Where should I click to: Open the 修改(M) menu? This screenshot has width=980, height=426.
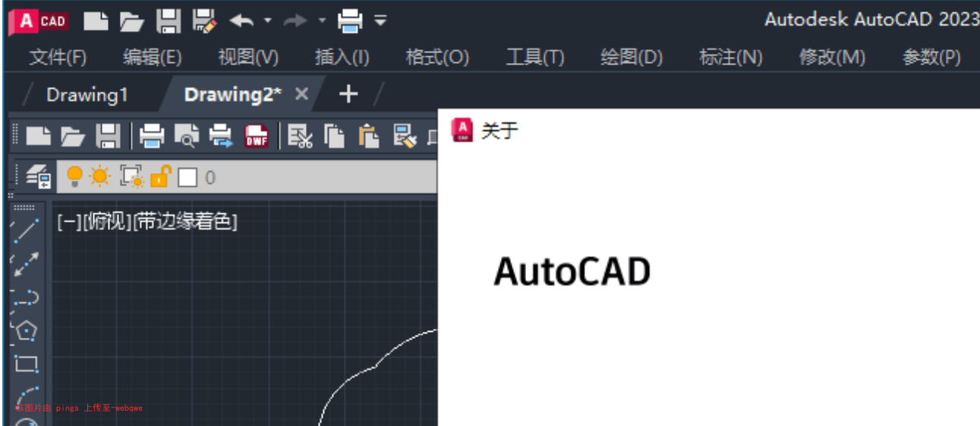click(832, 57)
